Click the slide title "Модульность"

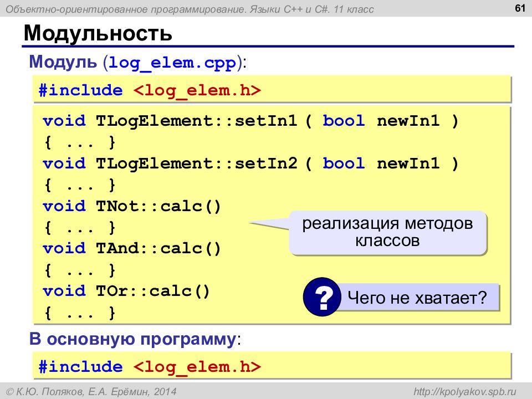pos(98,33)
